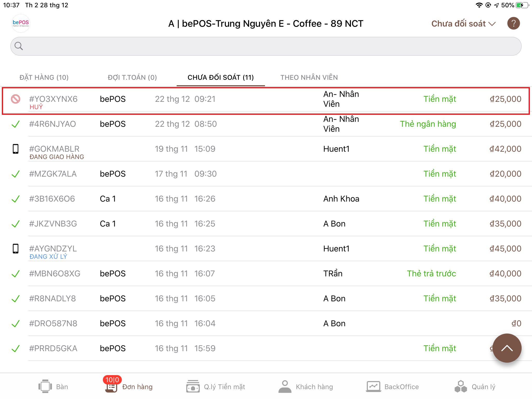The height and width of the screenshot is (399, 532).
Task: Click green checkmark of order #4R6NJYAO
Action: [x=16, y=124]
